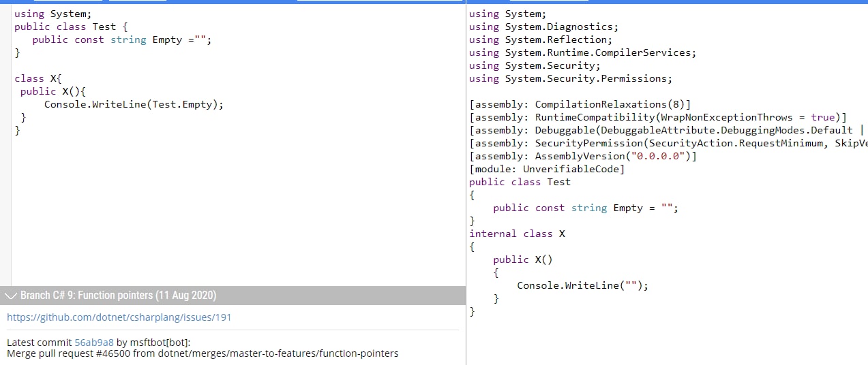
Task: Click the '[module: UnverifiableCode]' line
Action: point(547,169)
